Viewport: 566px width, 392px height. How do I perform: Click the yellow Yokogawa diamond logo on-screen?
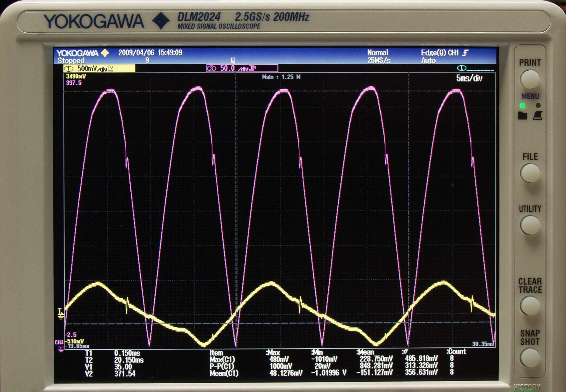(105, 53)
